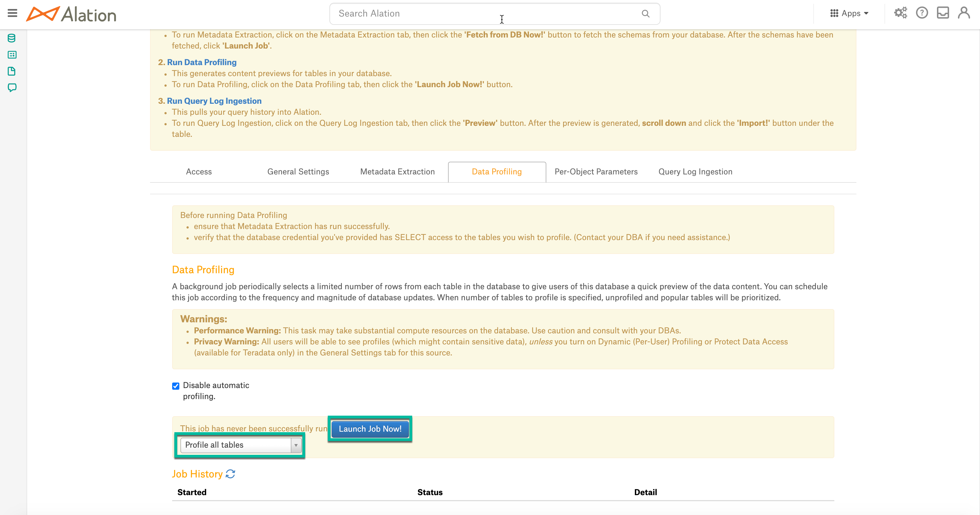Viewport: 980px width, 515px height.
Task: Open the help question mark icon
Action: coord(922,13)
